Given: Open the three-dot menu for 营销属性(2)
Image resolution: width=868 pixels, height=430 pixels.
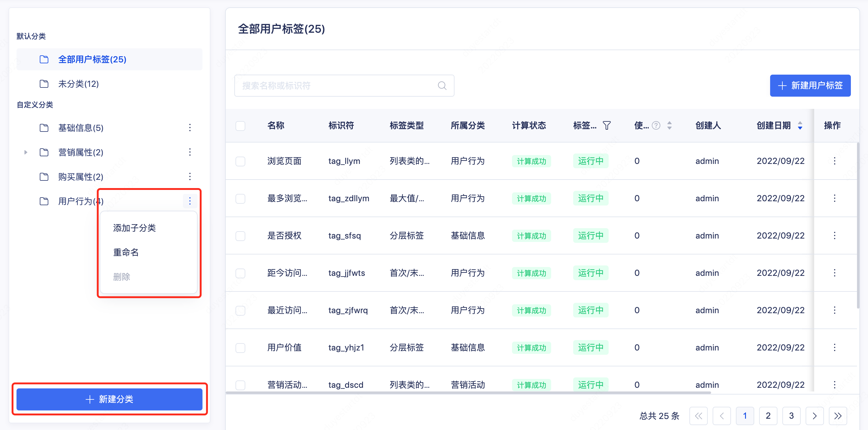Looking at the screenshot, I should click(190, 152).
